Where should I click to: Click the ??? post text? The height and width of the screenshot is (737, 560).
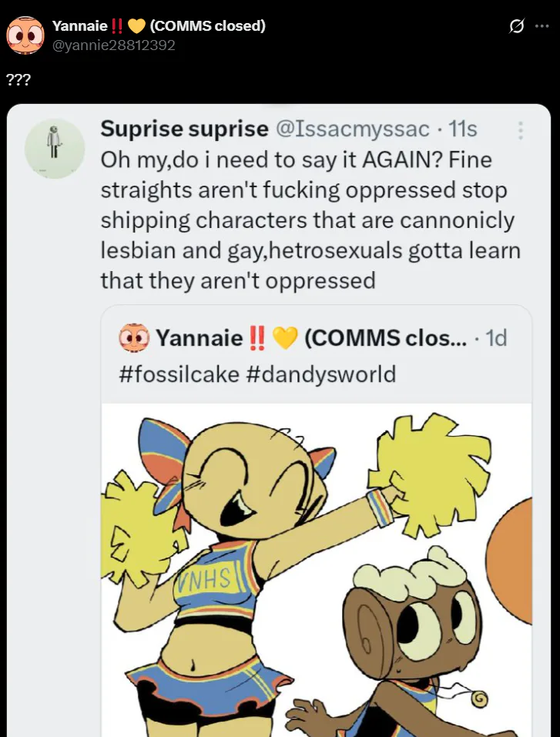18,80
